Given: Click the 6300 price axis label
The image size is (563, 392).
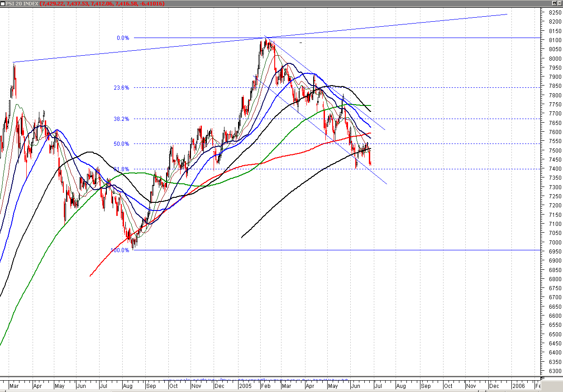Looking at the screenshot, I should pos(554,371).
